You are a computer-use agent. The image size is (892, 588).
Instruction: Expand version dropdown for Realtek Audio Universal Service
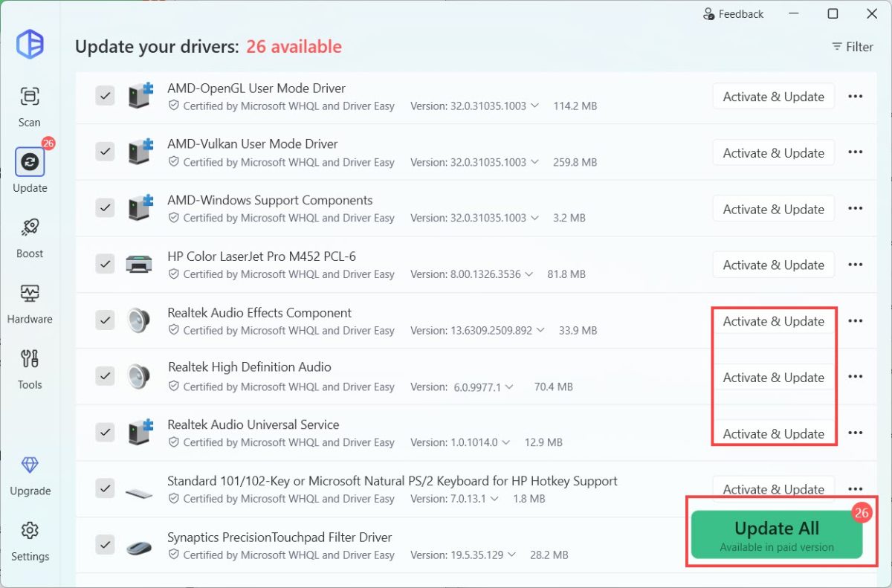[506, 442]
